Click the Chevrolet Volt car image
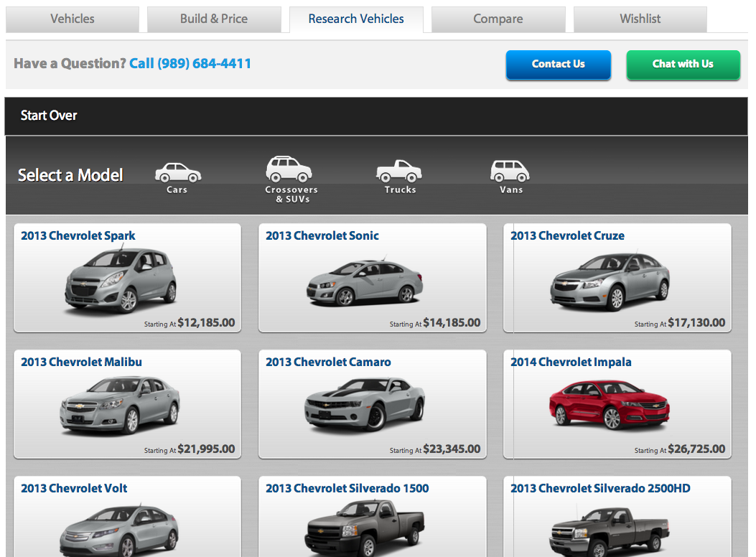This screenshot has height=557, width=756. [119, 530]
